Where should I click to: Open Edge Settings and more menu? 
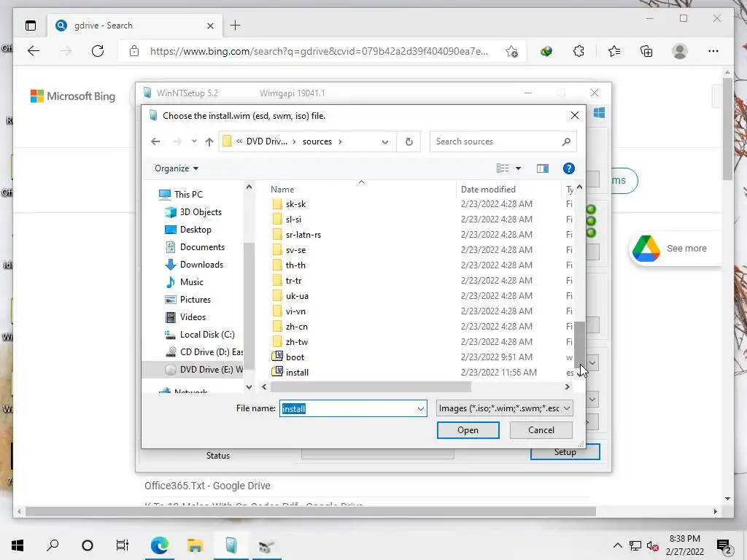(x=713, y=51)
